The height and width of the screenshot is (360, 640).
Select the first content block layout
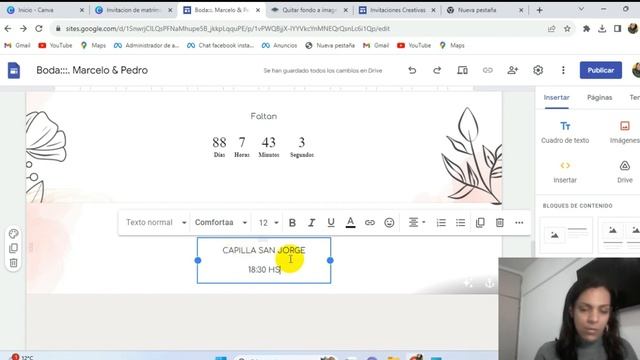point(566,235)
